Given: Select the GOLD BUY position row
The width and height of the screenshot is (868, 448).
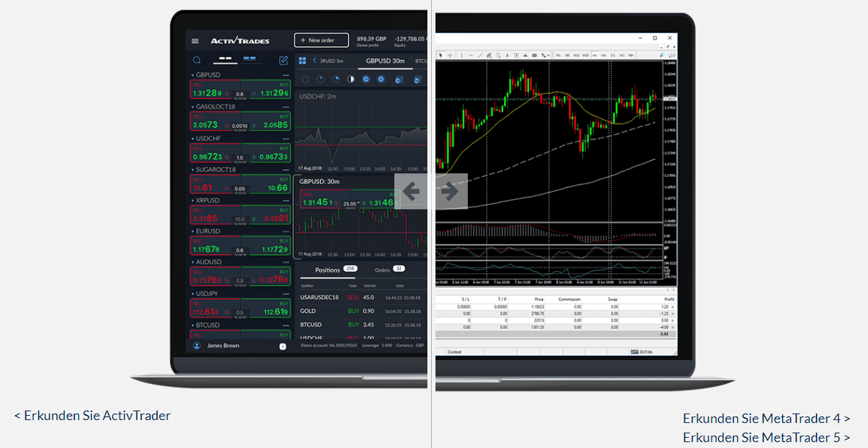Looking at the screenshot, I should (x=362, y=311).
